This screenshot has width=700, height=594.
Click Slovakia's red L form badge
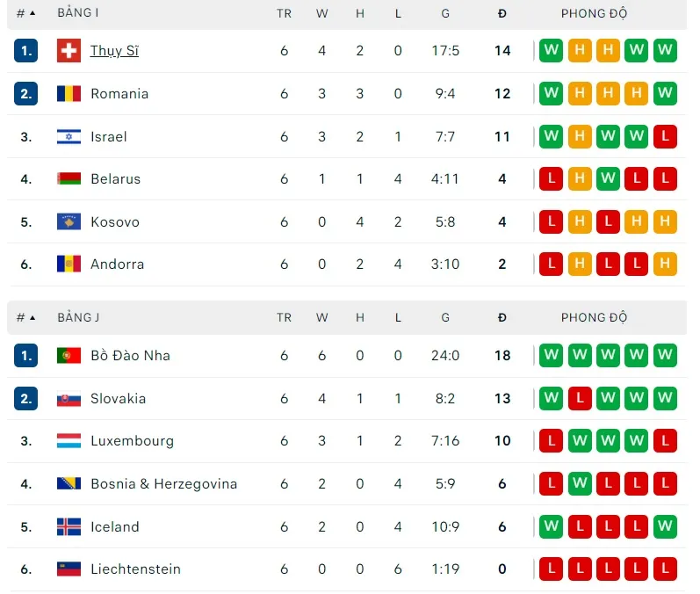tap(580, 399)
